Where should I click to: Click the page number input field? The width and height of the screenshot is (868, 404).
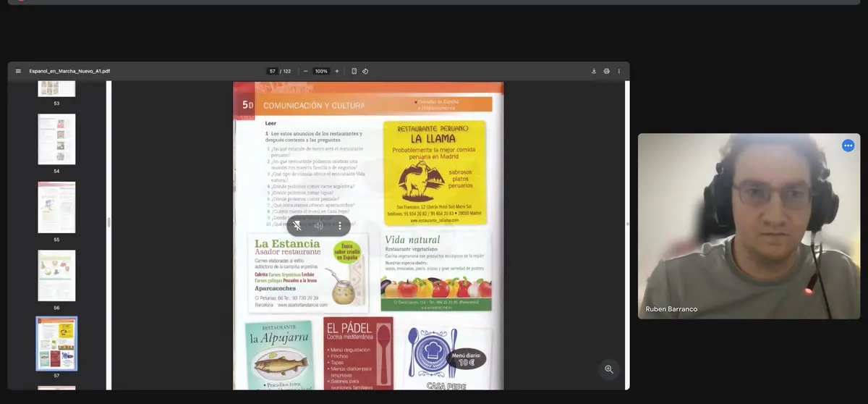[x=273, y=71]
